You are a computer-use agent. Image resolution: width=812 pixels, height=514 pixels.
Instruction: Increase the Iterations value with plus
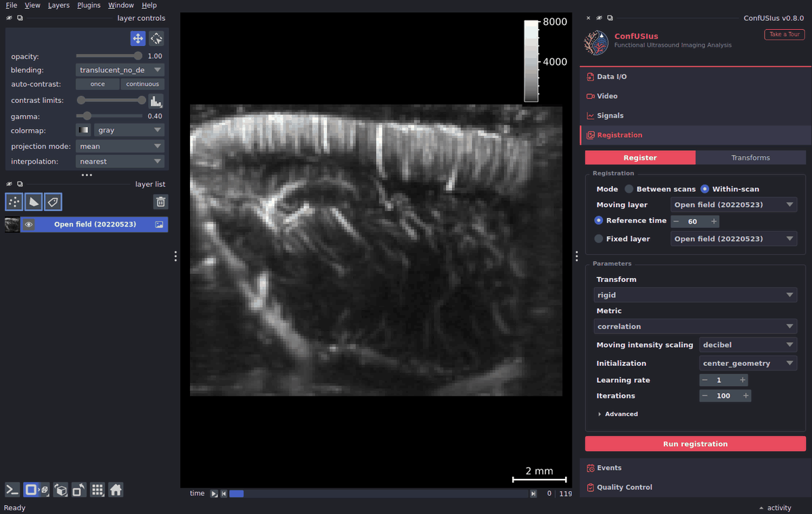[746, 396]
